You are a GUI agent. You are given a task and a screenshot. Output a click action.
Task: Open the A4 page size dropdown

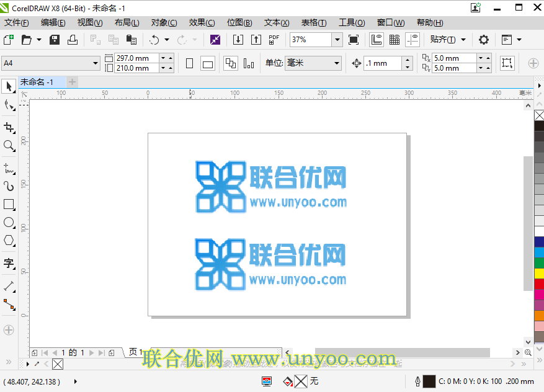pyautogui.click(x=95, y=63)
